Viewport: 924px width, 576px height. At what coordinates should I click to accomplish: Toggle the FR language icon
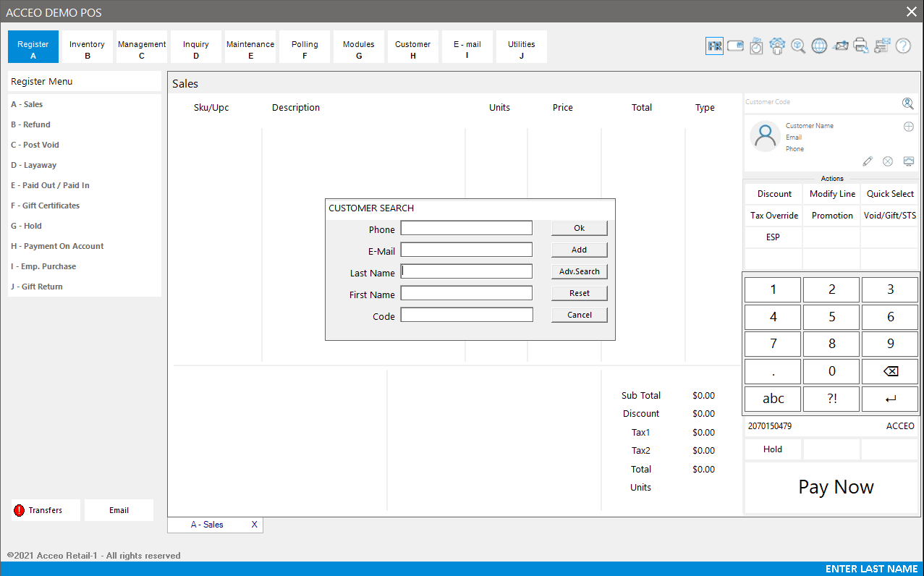click(714, 45)
